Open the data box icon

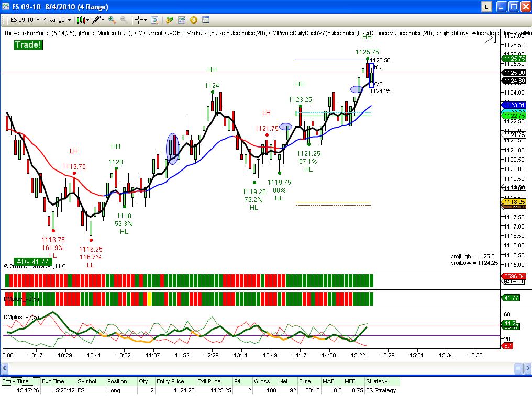(x=154, y=20)
